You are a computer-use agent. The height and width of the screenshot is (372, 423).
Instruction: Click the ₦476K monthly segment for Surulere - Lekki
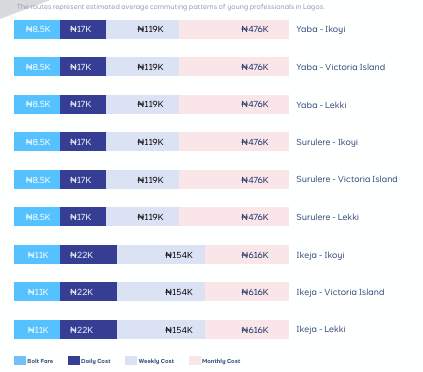[234, 216]
